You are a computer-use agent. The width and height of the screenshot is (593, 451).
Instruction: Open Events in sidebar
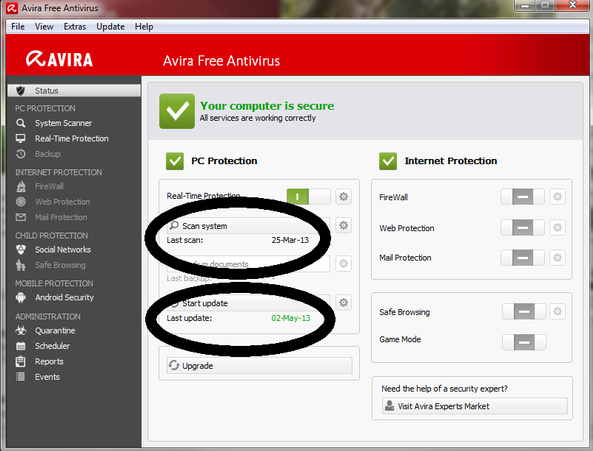point(47,377)
